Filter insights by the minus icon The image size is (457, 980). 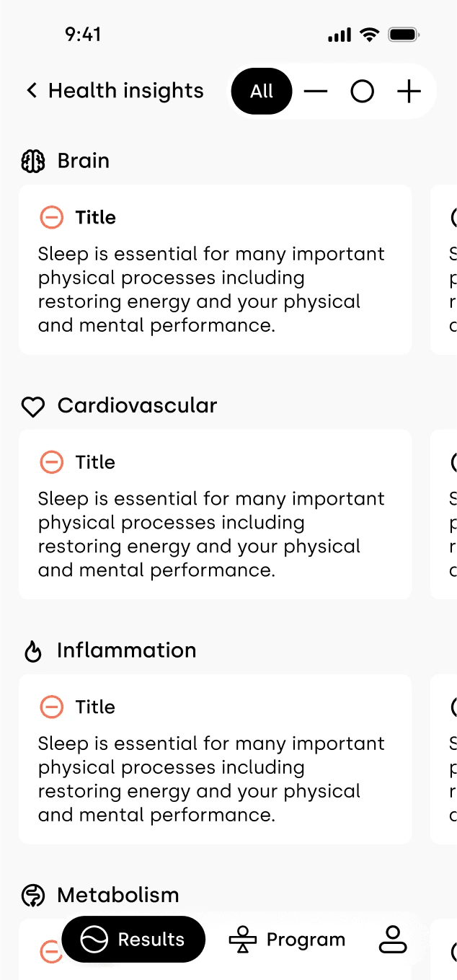coord(316,92)
